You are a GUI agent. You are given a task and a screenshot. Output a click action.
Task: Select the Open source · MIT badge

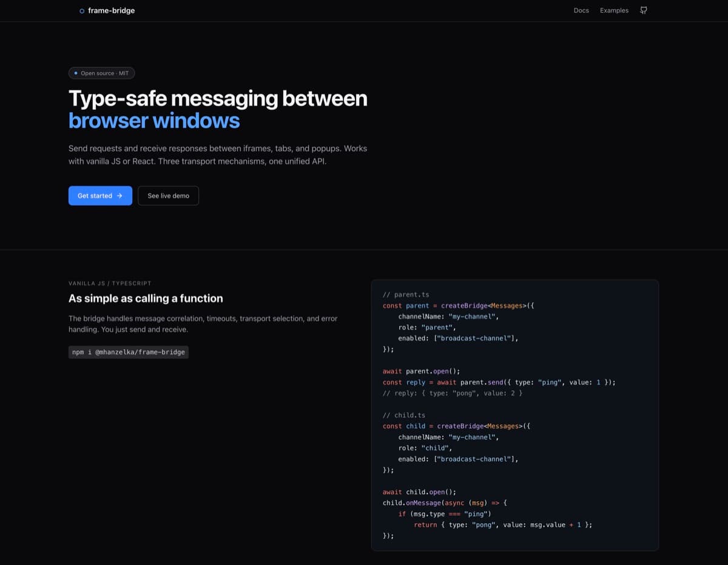pyautogui.click(x=102, y=73)
